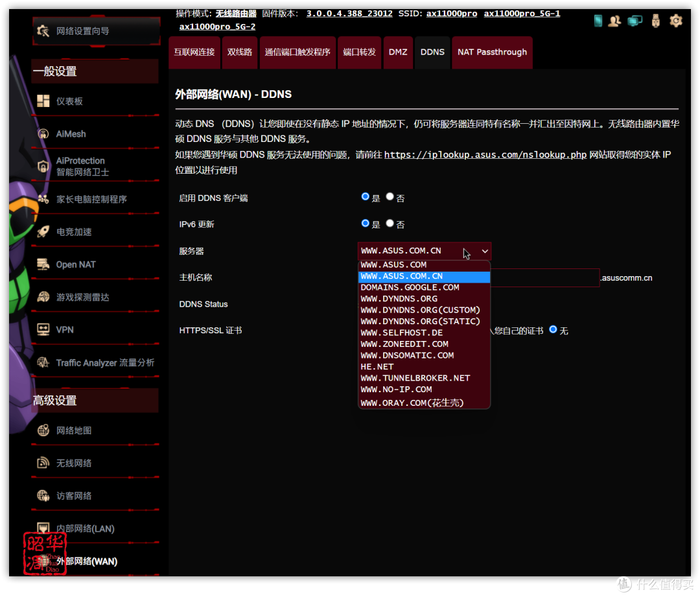
Task: Click the Open NAT sidebar icon
Action: (43, 264)
